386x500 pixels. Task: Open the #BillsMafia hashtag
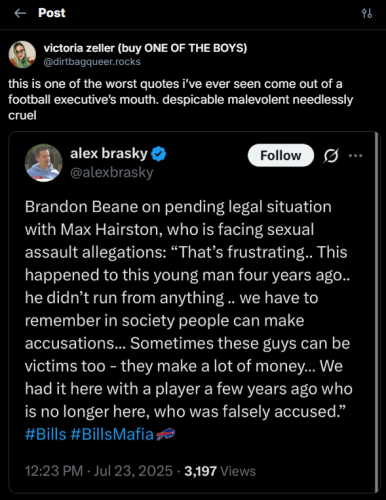coord(112,435)
